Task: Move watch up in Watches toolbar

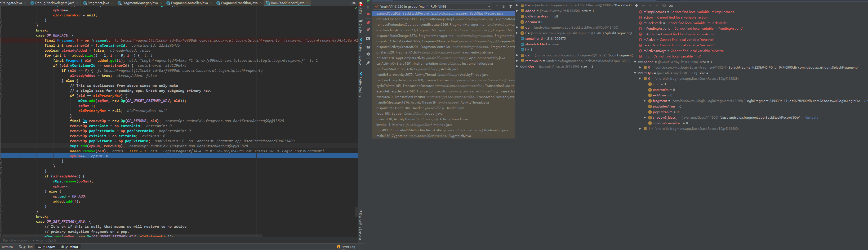Action: pos(650,6)
